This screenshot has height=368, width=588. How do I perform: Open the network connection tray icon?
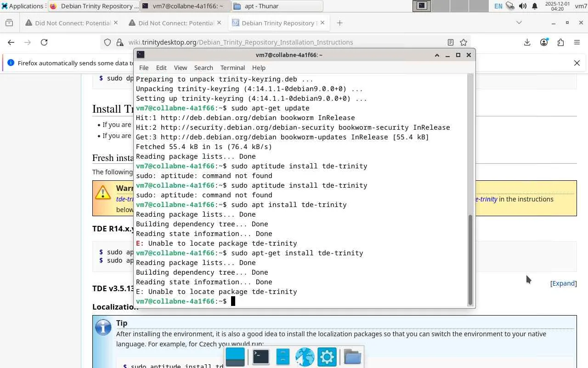(x=510, y=6)
